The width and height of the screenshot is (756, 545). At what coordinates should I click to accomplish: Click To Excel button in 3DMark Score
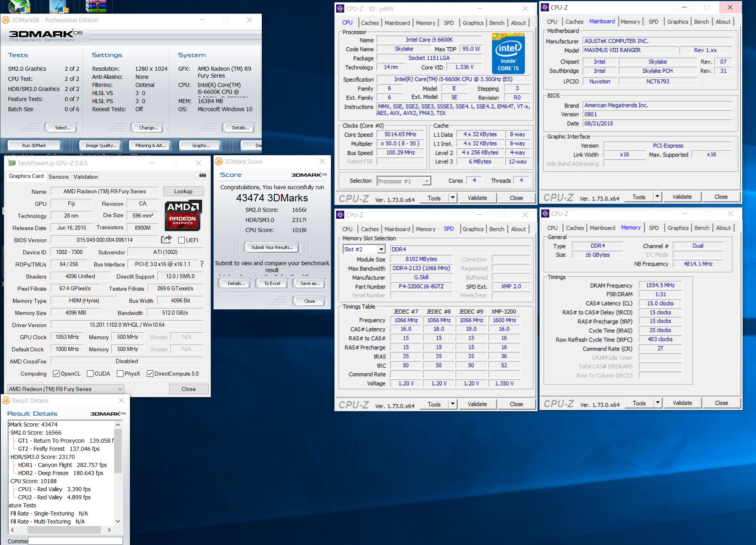[x=272, y=283]
